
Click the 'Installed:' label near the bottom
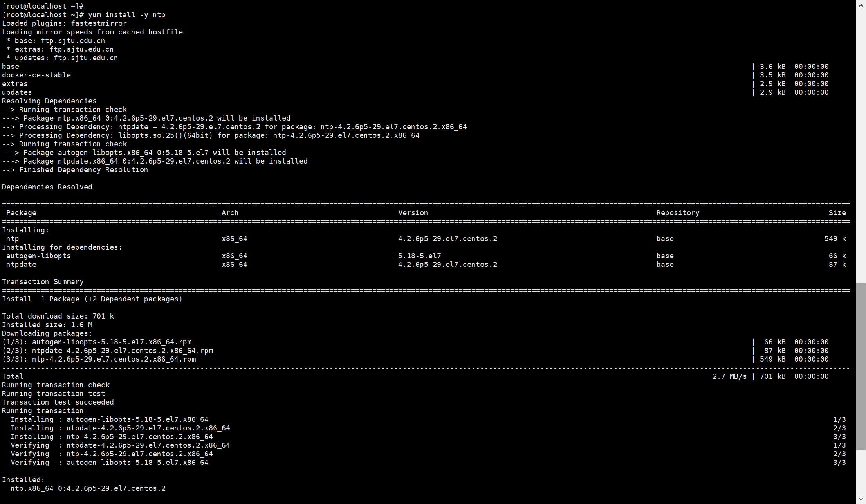(23, 480)
